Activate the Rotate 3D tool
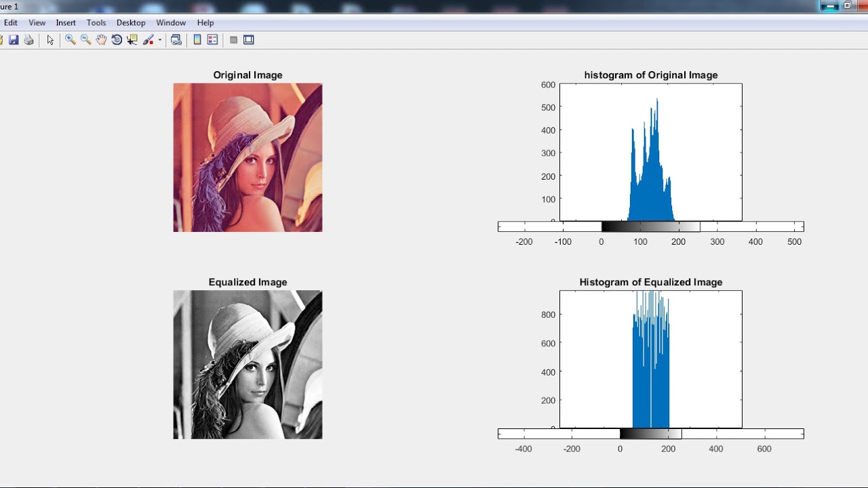The image size is (868, 488). [117, 40]
